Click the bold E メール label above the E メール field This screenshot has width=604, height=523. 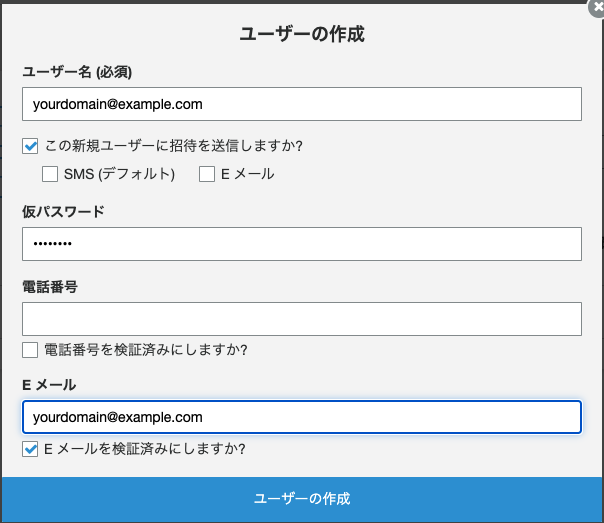click(49, 385)
